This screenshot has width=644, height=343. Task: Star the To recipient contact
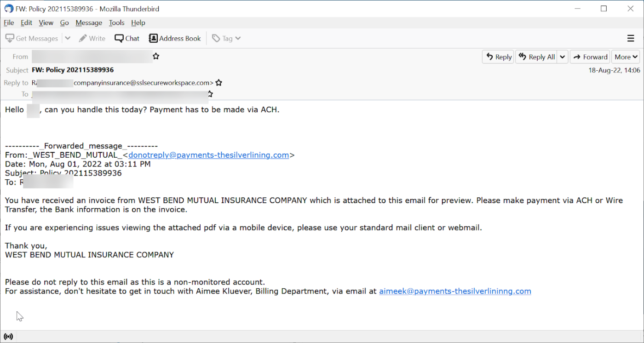210,94
